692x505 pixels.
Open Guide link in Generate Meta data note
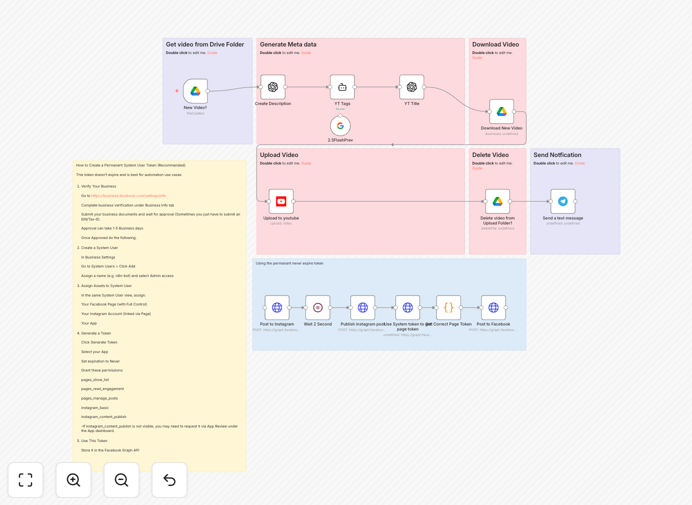pyautogui.click(x=306, y=53)
